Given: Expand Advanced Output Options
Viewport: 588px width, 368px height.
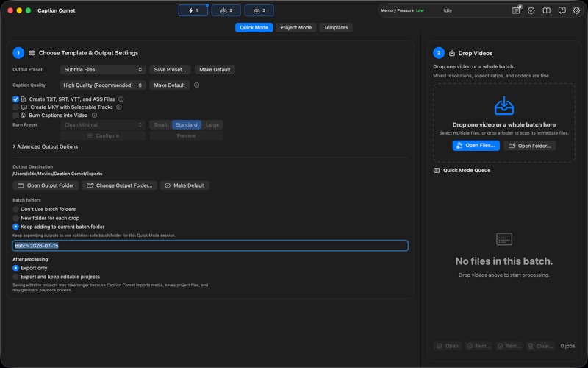Looking at the screenshot, I should 46,146.
